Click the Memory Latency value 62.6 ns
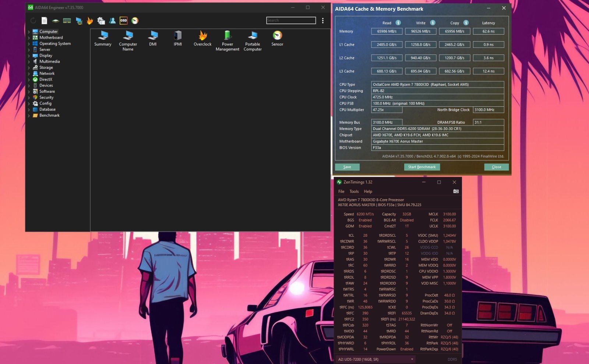 [489, 31]
